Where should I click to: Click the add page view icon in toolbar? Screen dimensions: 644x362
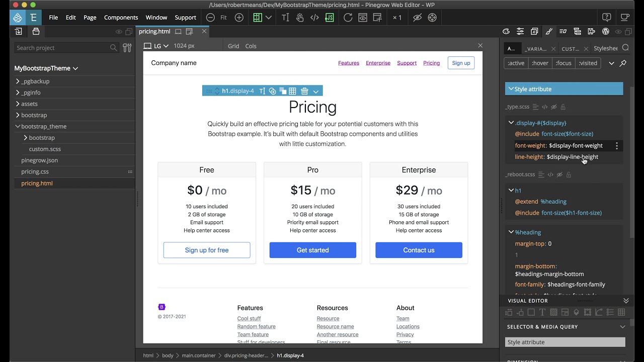tap(377, 17)
